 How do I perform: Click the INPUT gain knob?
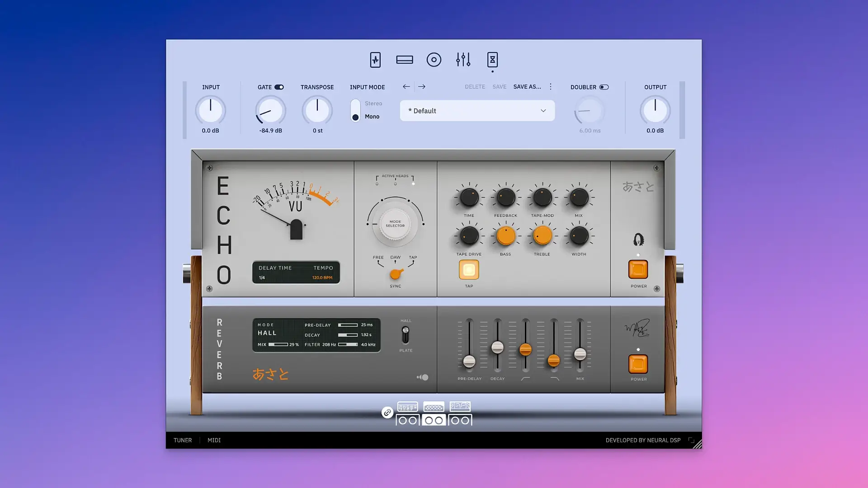tap(211, 110)
